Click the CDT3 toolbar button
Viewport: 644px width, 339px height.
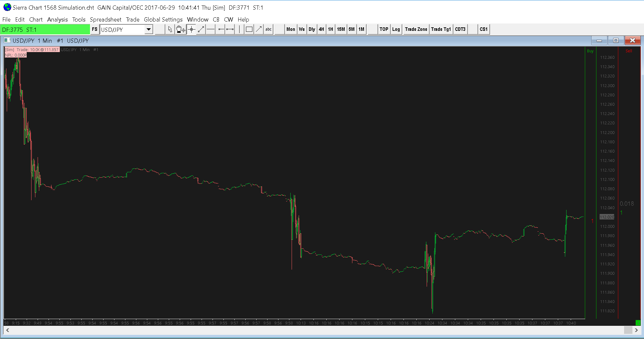460,30
